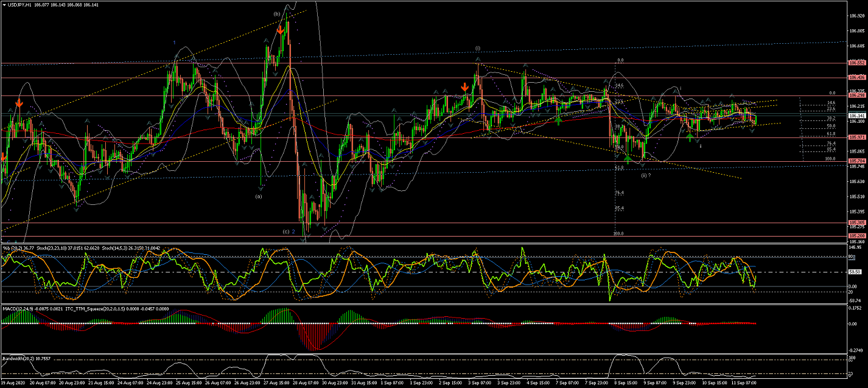
Task: Click the 105.305 highlighted price label
Action: point(857,223)
